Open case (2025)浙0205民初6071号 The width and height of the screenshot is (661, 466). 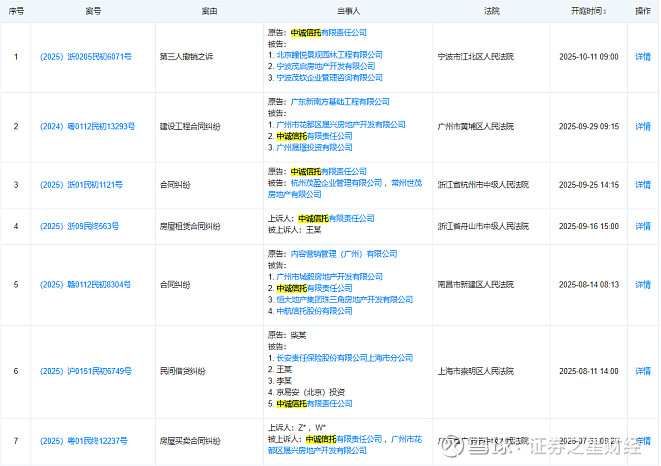click(86, 57)
